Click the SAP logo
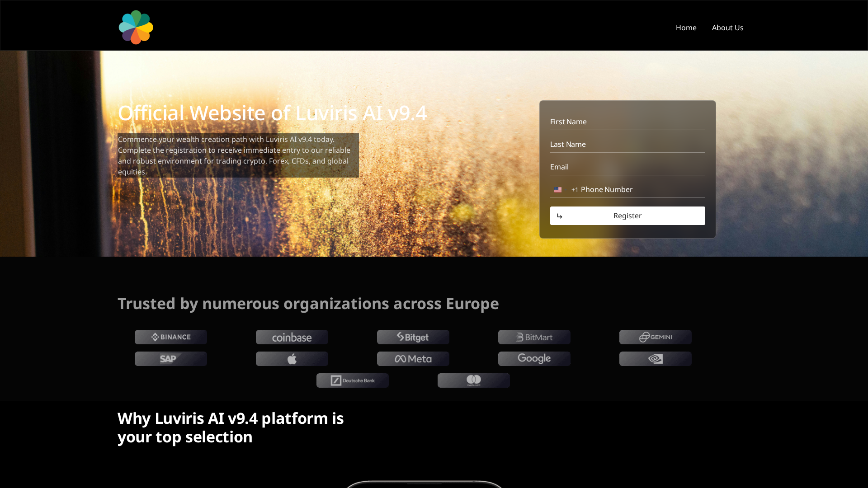868x488 pixels. coord(170,358)
